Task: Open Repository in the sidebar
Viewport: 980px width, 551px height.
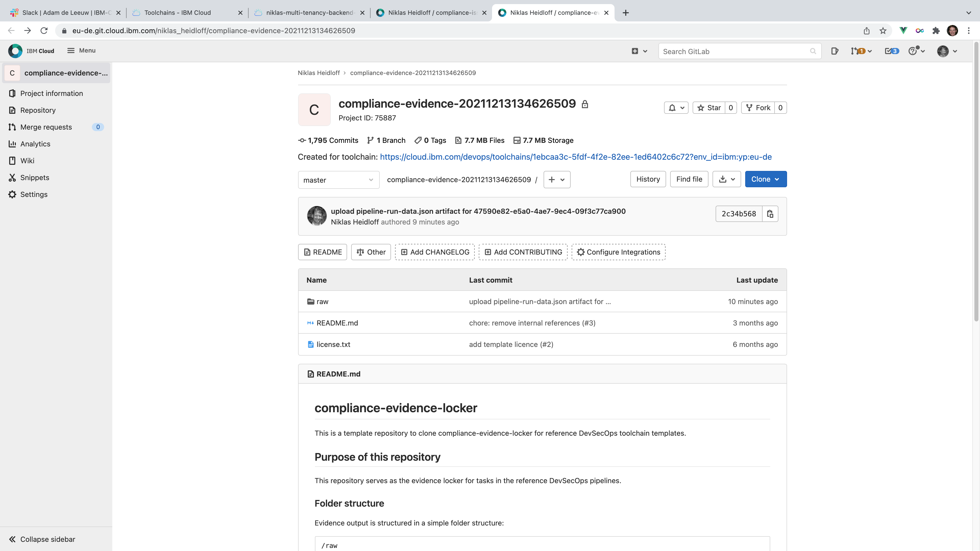Action: [x=38, y=110]
